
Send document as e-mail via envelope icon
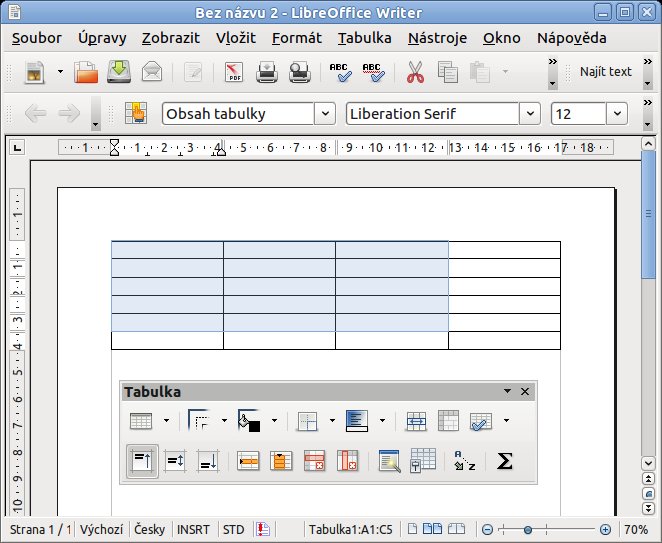152,72
